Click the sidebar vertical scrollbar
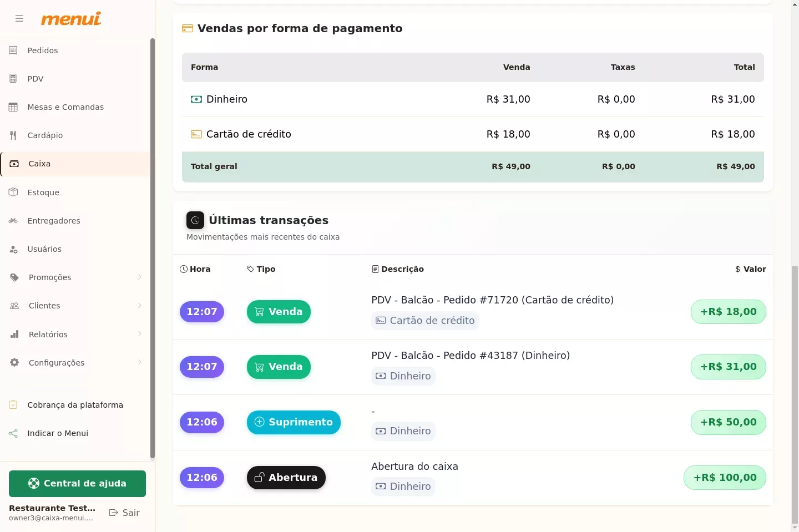The height and width of the screenshot is (532, 799). (153, 249)
